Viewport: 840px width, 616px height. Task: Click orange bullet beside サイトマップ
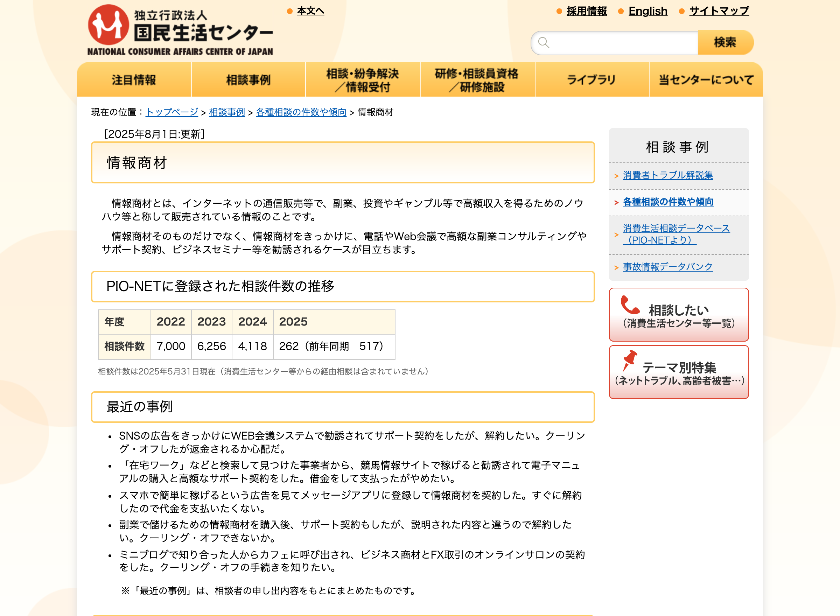point(681,12)
